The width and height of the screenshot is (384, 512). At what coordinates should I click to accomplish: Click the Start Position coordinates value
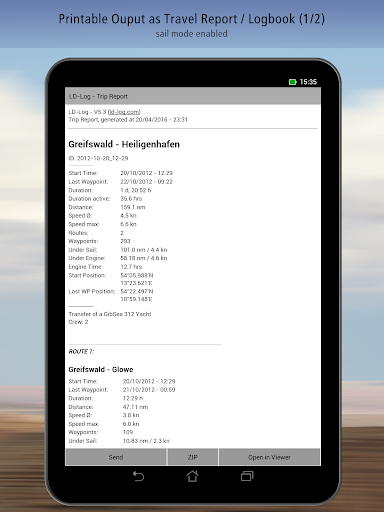pos(137,279)
